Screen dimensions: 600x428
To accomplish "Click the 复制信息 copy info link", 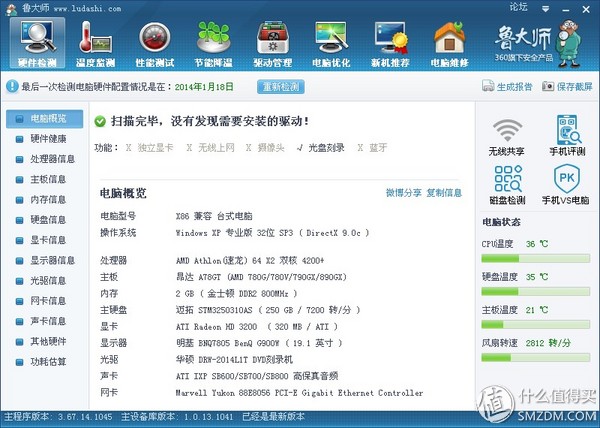I will click(x=444, y=193).
